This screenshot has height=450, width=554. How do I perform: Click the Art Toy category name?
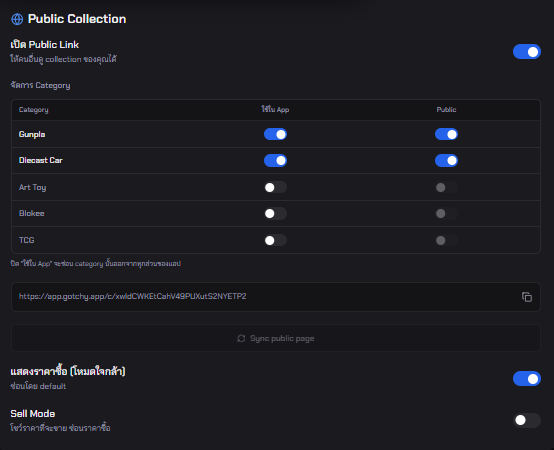point(33,187)
